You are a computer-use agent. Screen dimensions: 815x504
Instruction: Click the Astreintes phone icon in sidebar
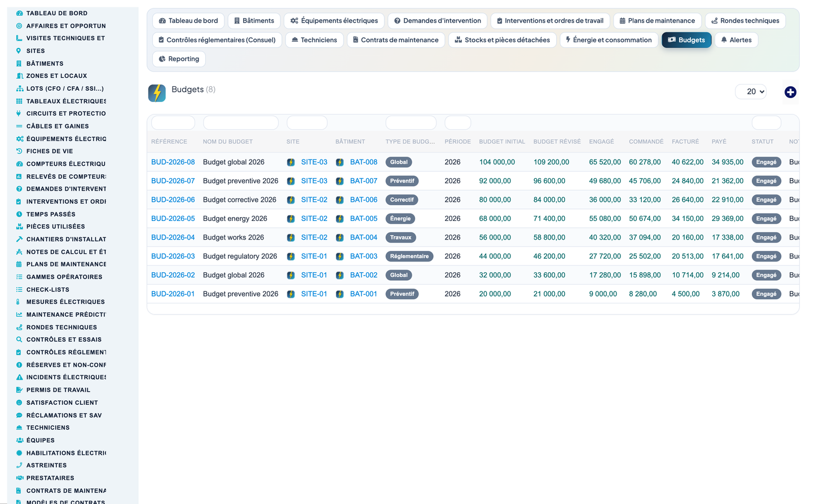click(19, 465)
